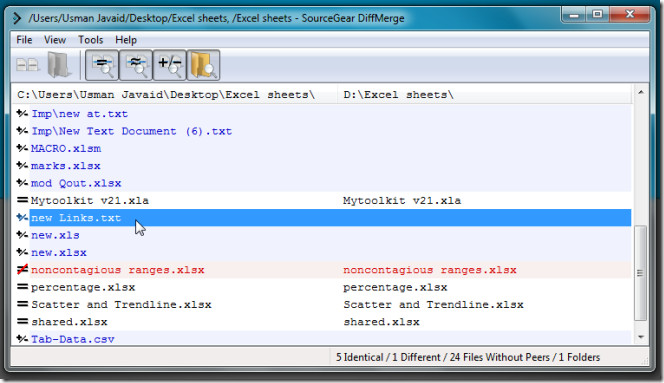Open the File menu
The image size is (664, 383).
click(24, 40)
